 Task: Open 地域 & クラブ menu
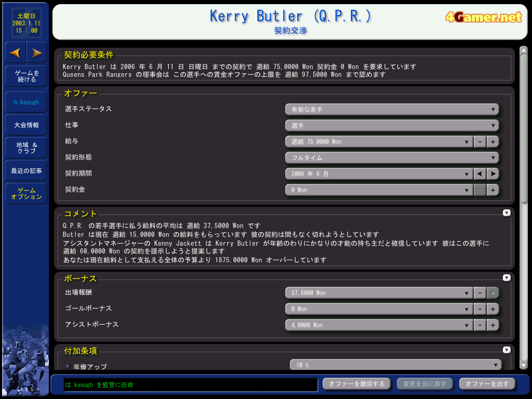(x=26, y=148)
